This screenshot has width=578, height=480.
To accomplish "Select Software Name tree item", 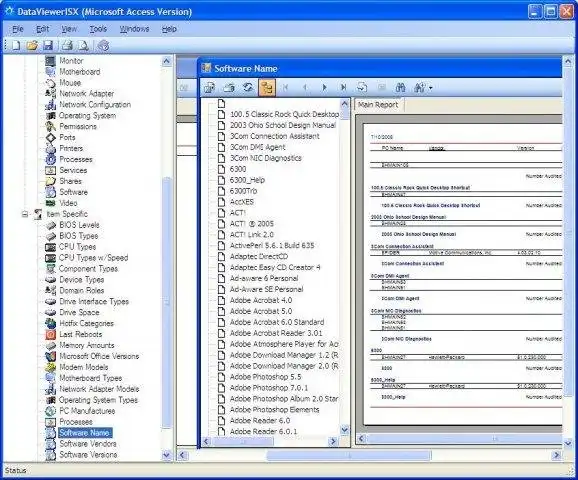I will click(x=85, y=433).
